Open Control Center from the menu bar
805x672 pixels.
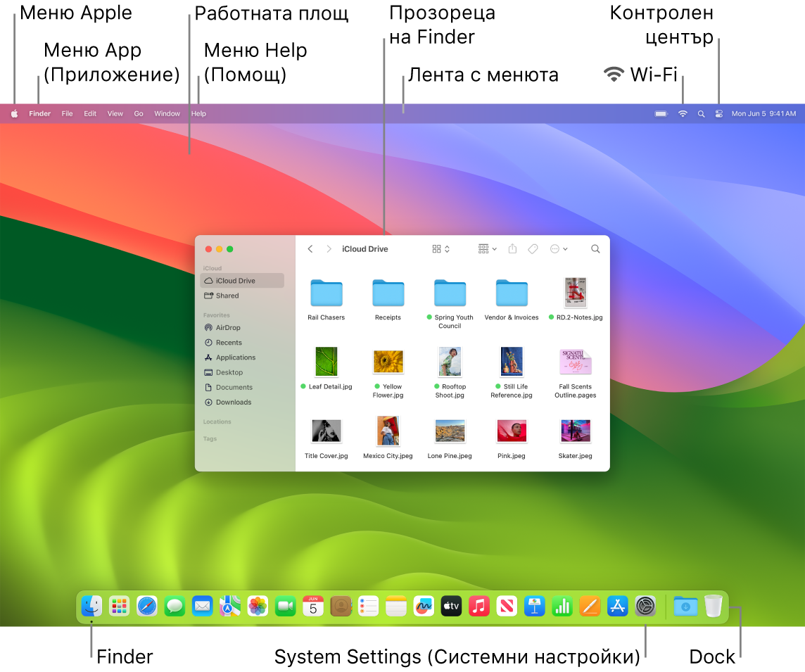(718, 113)
